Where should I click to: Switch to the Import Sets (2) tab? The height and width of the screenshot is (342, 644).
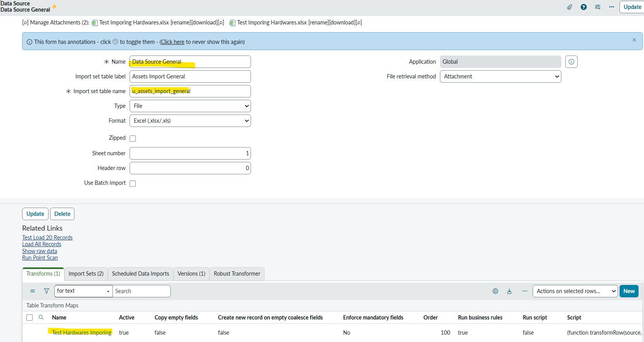tap(86, 274)
